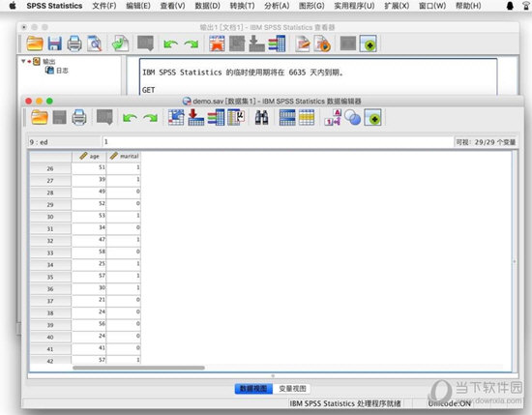Open the 转换(T) menu
The height and width of the screenshot is (415, 532).
tap(242, 6)
